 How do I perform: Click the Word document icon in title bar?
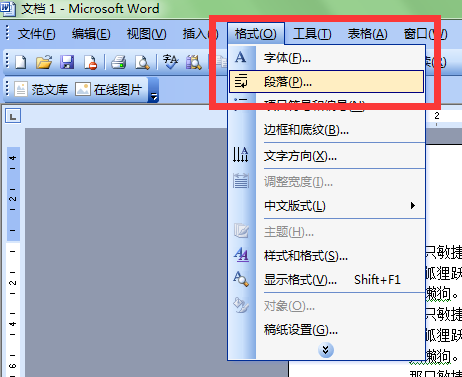(7, 8)
